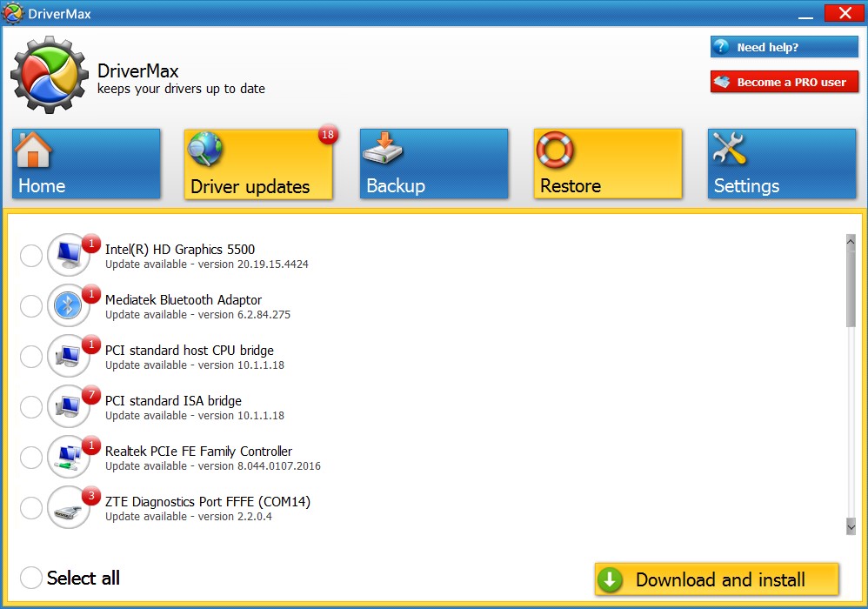The height and width of the screenshot is (609, 868).
Task: Open the Settings tab
Action: pyautogui.click(x=782, y=164)
